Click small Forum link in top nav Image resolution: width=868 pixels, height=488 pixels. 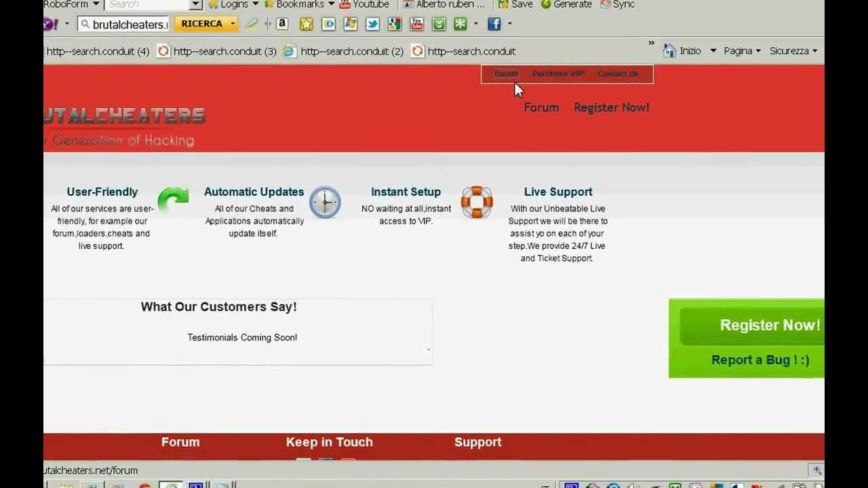coord(506,73)
